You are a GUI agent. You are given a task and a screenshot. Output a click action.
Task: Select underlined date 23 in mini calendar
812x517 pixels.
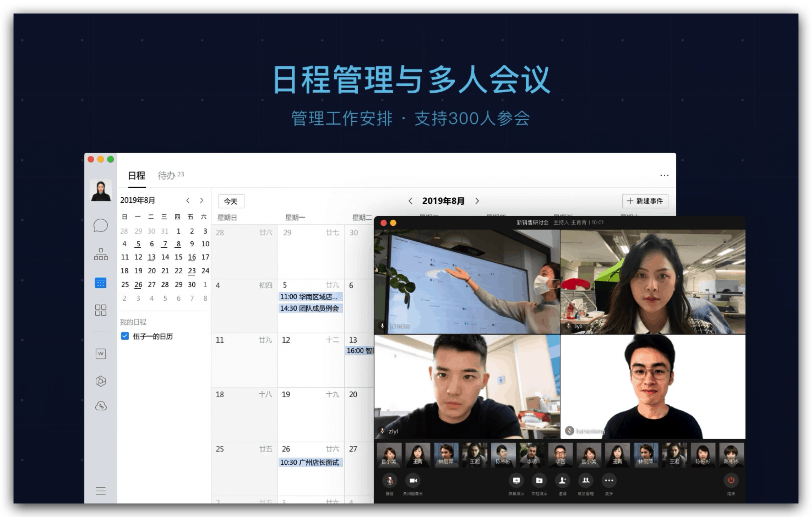(x=192, y=271)
